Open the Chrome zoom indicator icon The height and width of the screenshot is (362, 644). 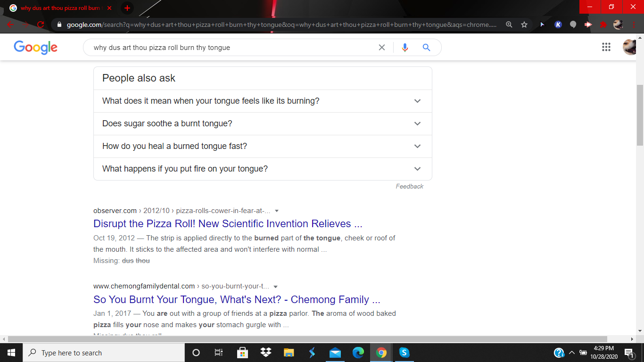coord(509,25)
